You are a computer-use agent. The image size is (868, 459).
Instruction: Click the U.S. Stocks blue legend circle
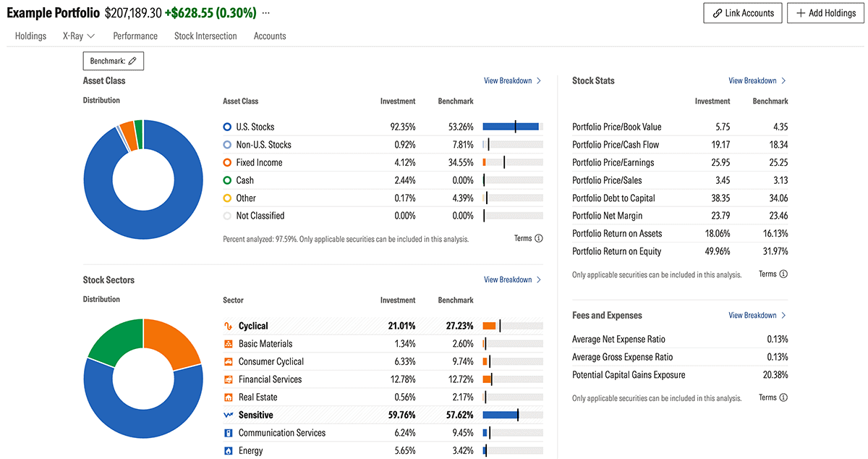pyautogui.click(x=227, y=127)
